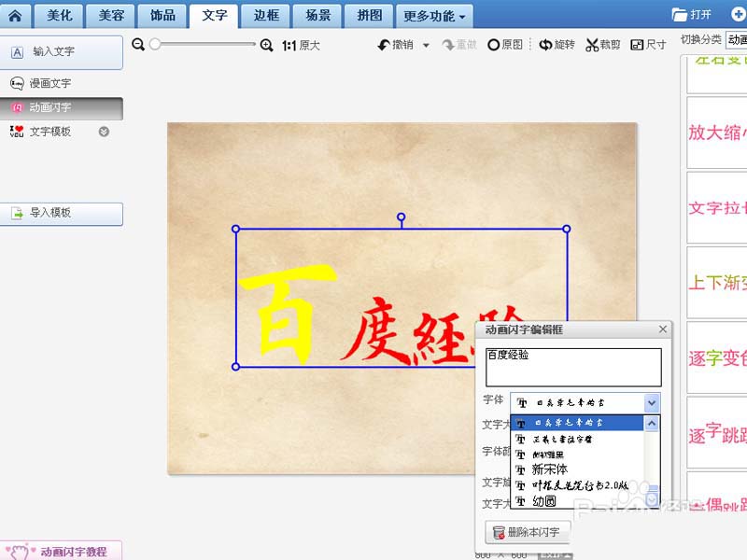Viewport: 747px width, 560px height.
Task: Select 动画闪字 in the sidebar
Action: [61, 108]
